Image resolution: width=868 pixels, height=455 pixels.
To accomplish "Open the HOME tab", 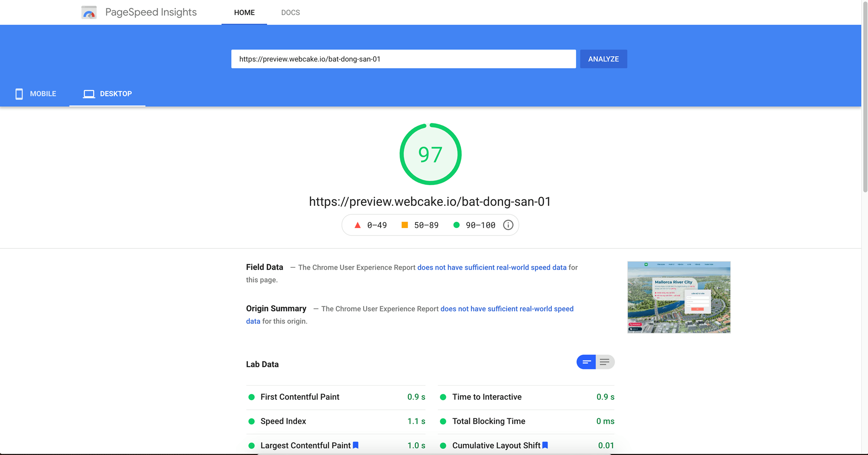I will pyautogui.click(x=244, y=13).
